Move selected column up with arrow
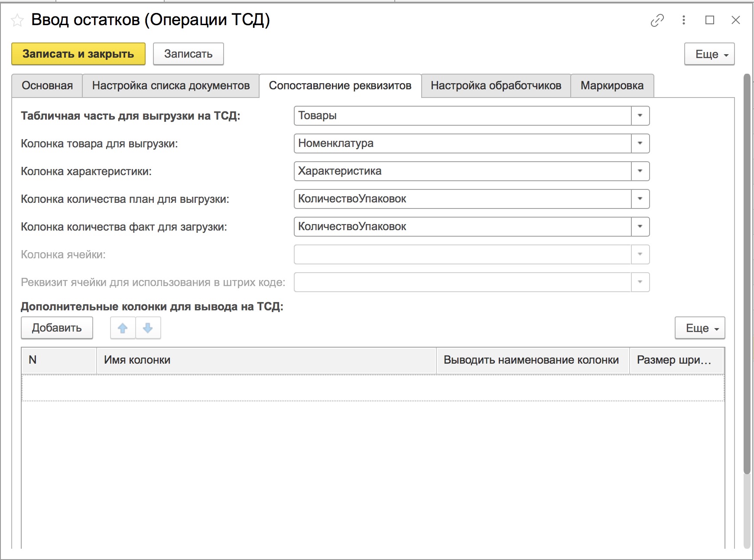This screenshot has height=560, width=754. 123,328
